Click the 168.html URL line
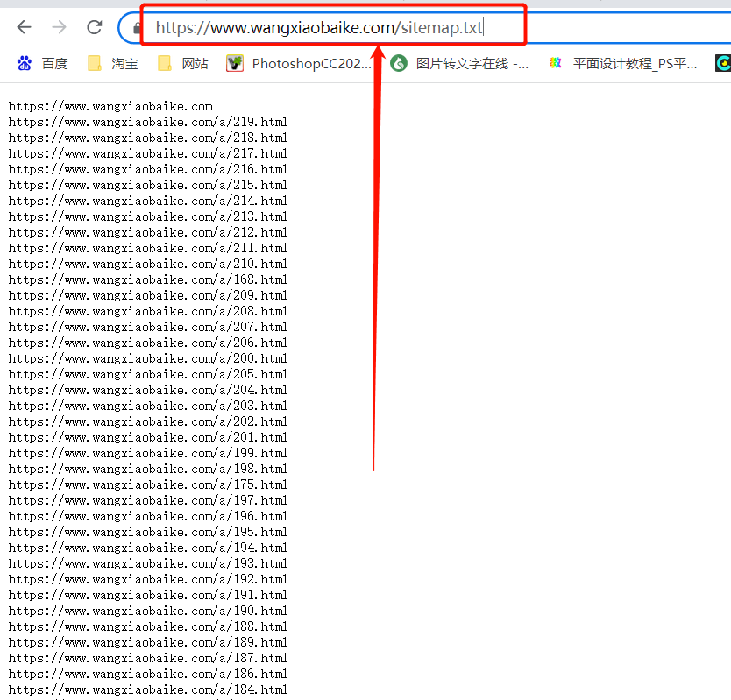731x700 pixels. 148,279
